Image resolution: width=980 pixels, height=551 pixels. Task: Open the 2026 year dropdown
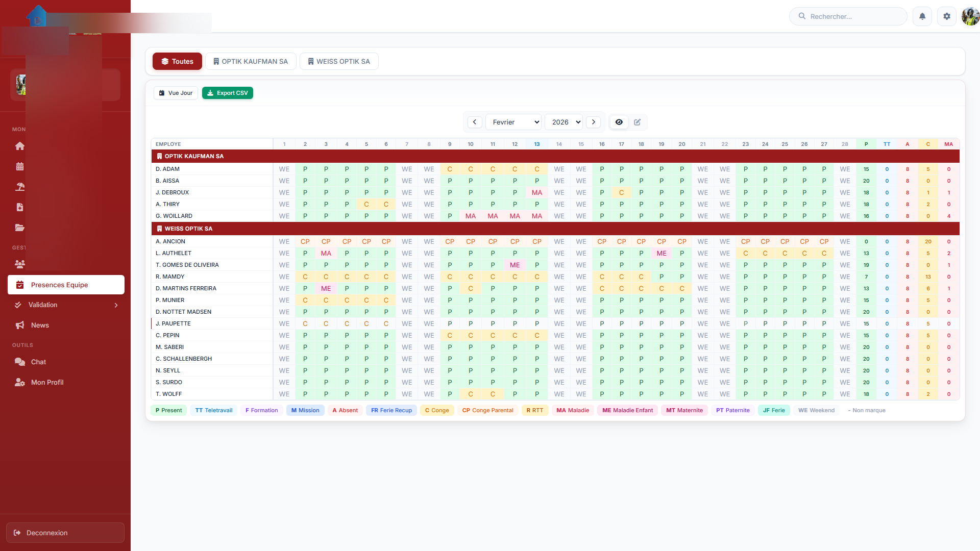click(564, 122)
